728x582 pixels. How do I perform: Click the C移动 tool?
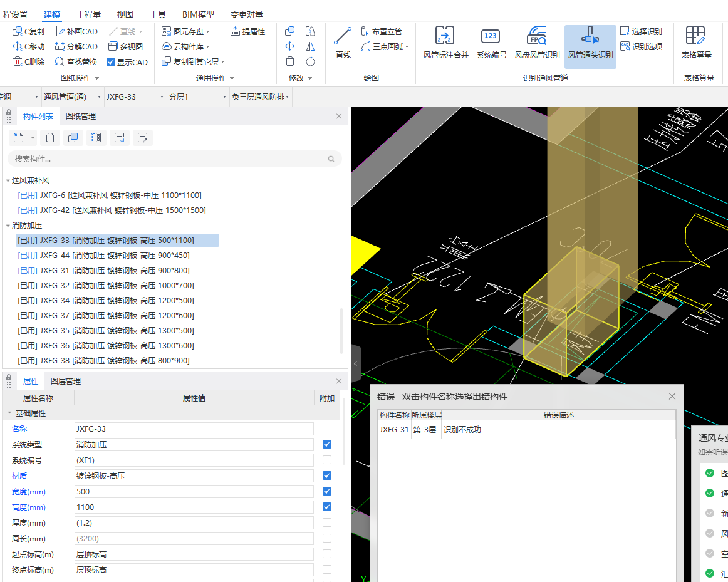28,46
